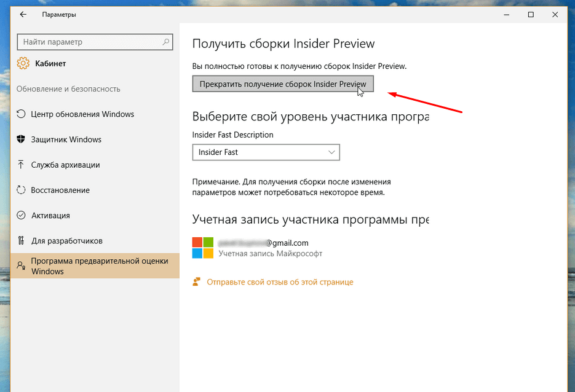
Task: Minimize the Параметры window
Action: [x=506, y=15]
